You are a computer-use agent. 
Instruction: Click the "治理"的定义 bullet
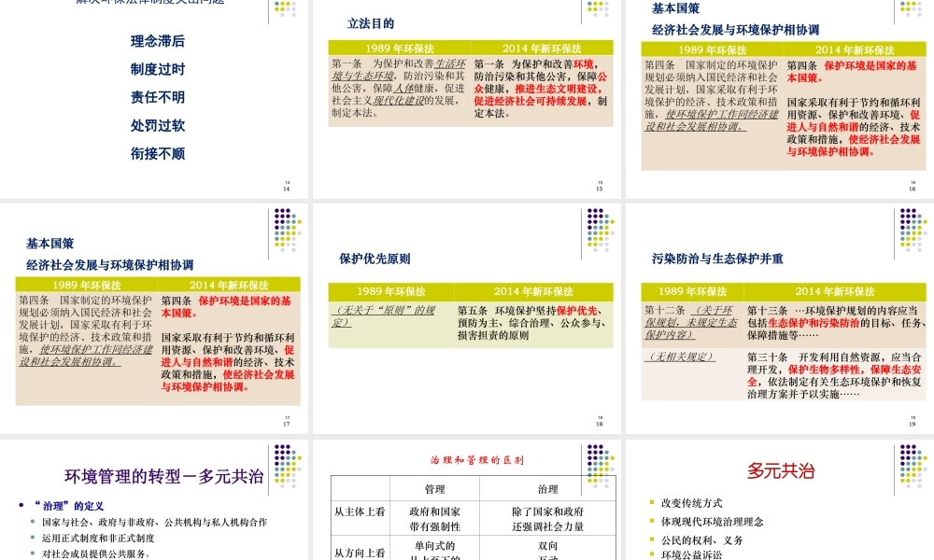pos(69,506)
